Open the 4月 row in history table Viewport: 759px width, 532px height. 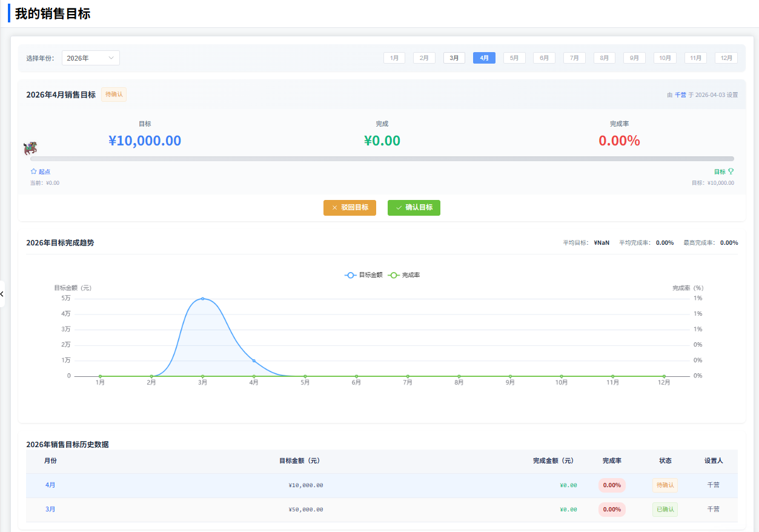[50, 485]
